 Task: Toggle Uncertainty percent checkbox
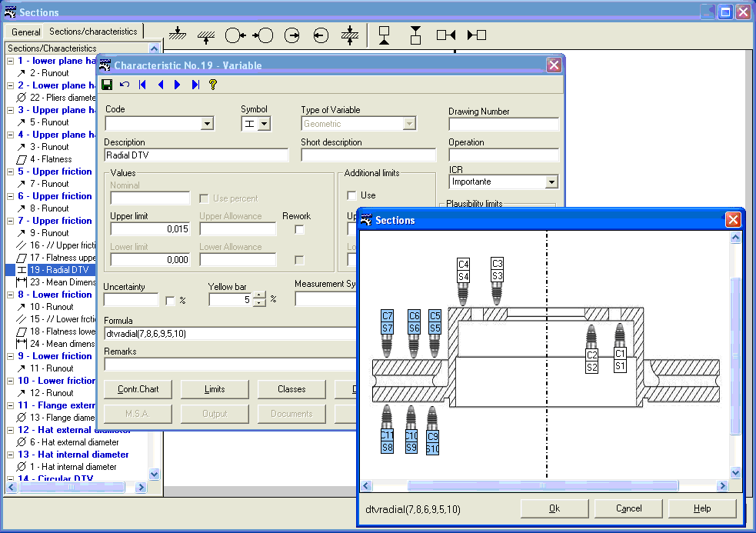pyautogui.click(x=170, y=301)
